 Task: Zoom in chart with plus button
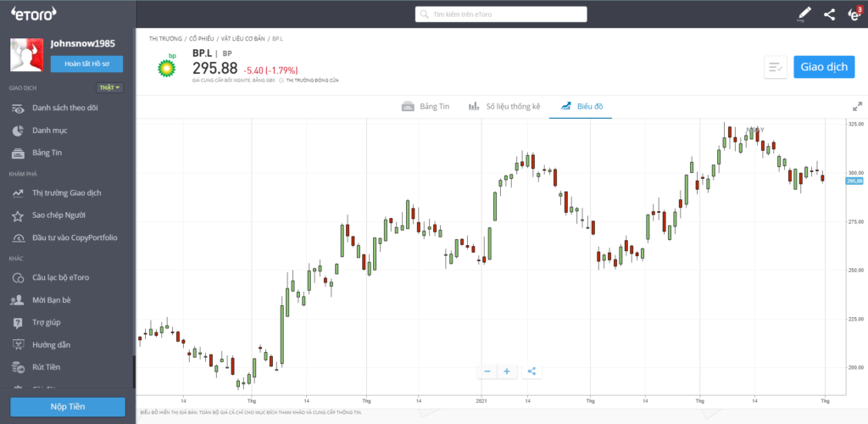[507, 371]
